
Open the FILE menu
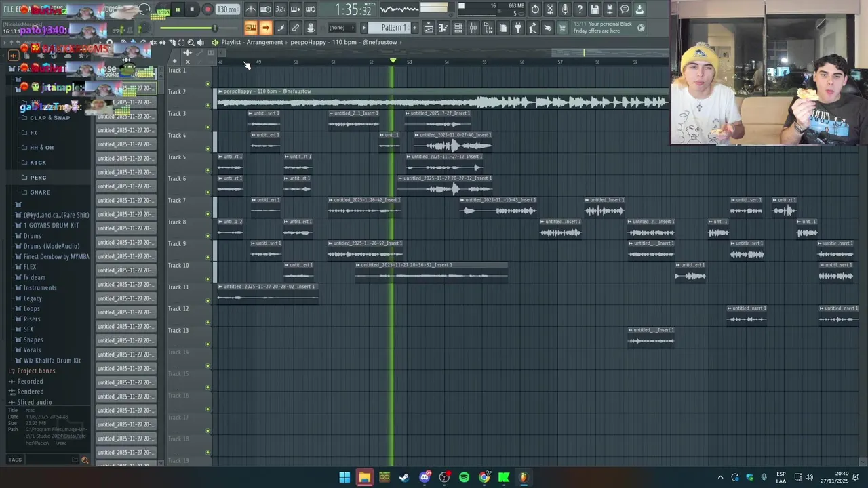point(9,9)
